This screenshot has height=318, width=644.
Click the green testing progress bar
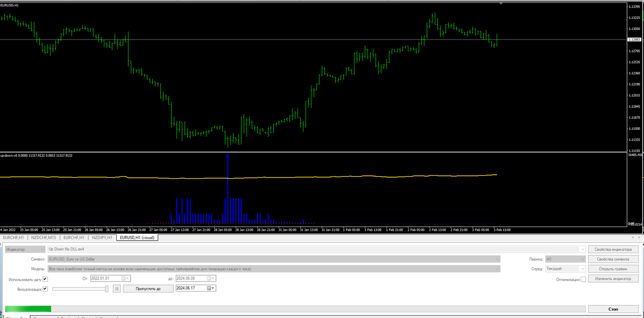(x=28, y=309)
